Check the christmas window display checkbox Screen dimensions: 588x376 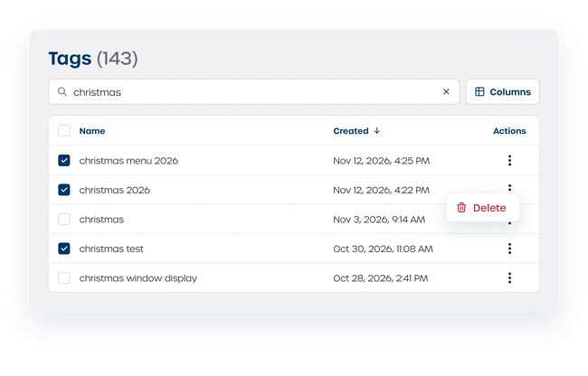pos(64,277)
